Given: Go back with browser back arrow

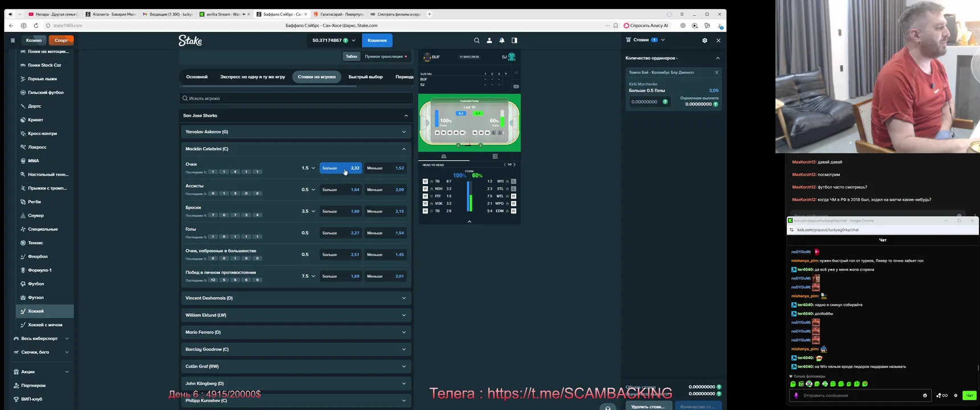Looking at the screenshot, I should [11, 26].
